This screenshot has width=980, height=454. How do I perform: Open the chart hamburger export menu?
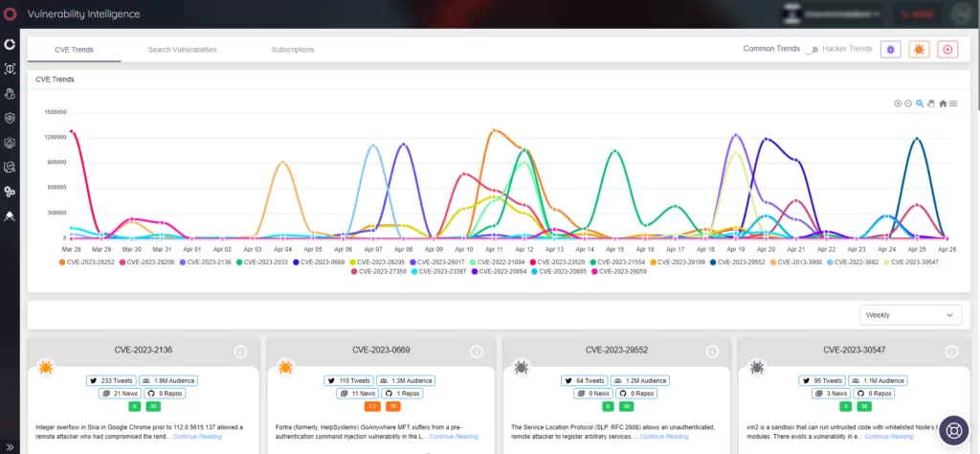[x=953, y=103]
